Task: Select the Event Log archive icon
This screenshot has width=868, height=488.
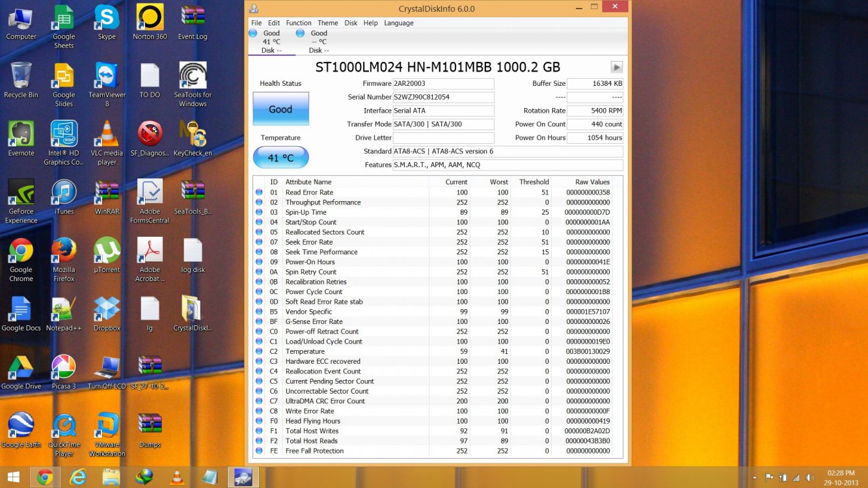Action: coord(193,22)
